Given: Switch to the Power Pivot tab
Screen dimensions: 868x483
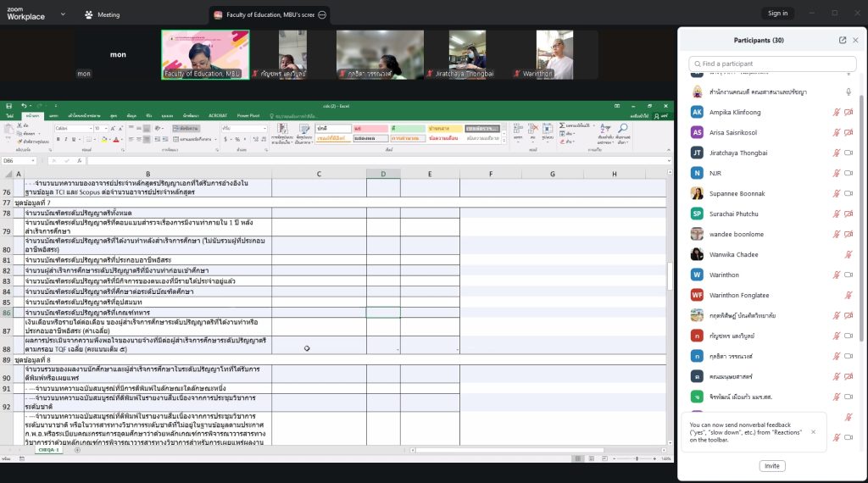Looking at the screenshot, I should 248,115.
